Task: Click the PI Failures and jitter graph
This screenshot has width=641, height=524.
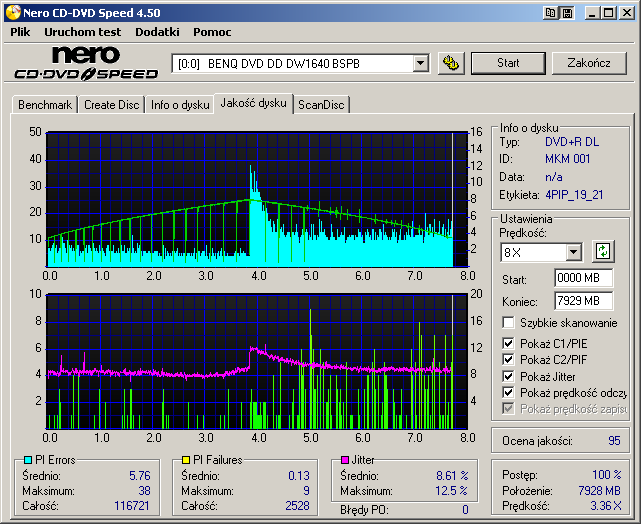Action: pos(257,361)
